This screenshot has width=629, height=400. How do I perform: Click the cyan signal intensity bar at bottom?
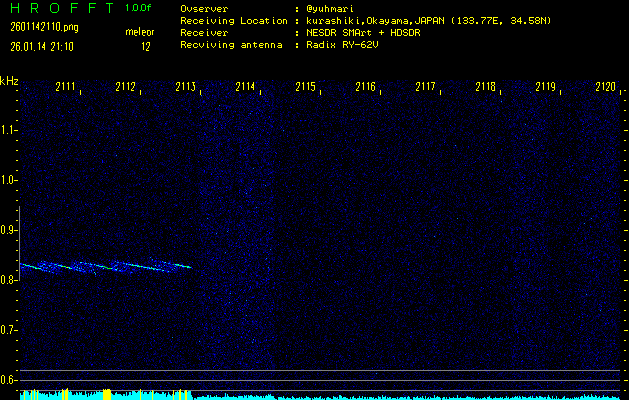[x=300, y=396]
